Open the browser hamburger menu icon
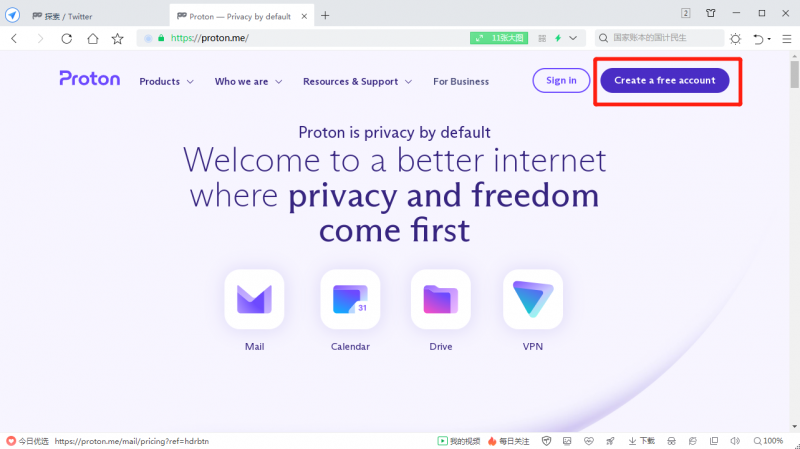Screen dimensions: 800x449 [x=787, y=39]
